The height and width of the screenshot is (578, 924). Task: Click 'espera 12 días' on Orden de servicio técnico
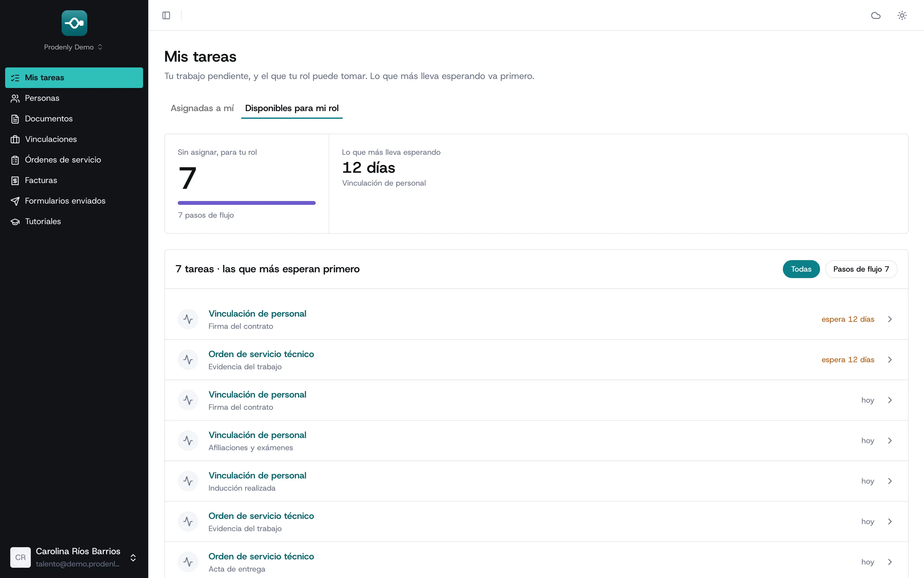[x=848, y=360]
